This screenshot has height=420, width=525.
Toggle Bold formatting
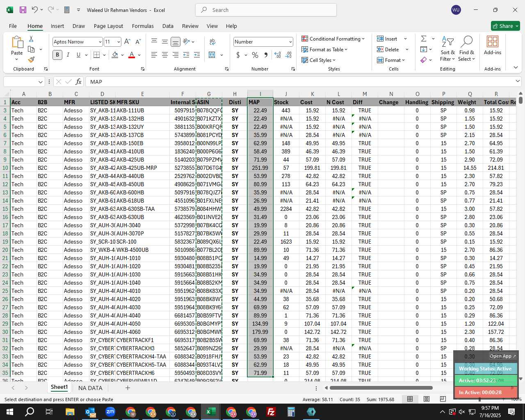(57, 55)
